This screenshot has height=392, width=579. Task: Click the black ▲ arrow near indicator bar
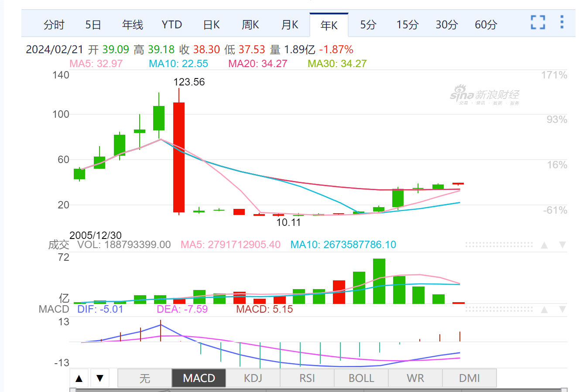(x=79, y=378)
